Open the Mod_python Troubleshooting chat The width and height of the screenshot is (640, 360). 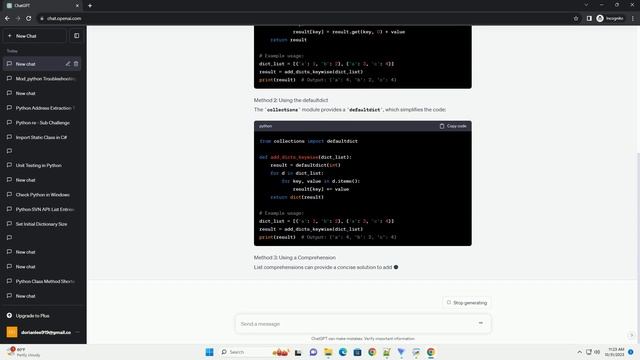tap(42, 78)
